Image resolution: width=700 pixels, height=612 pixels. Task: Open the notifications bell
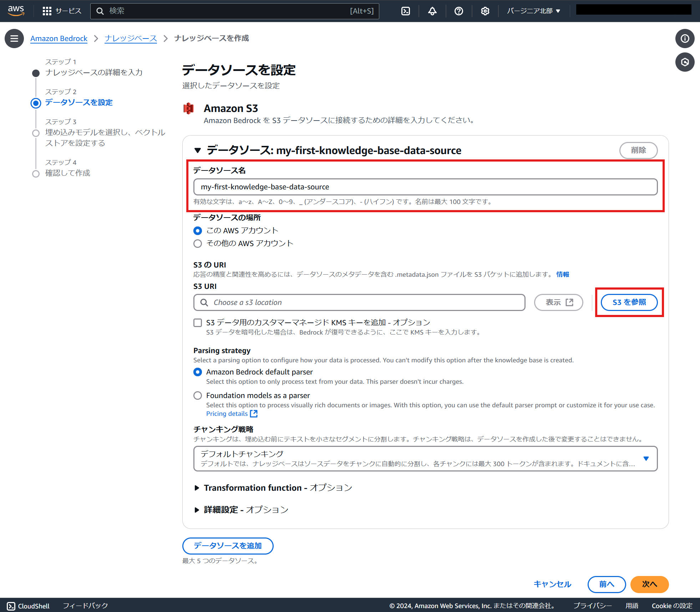coord(432,11)
